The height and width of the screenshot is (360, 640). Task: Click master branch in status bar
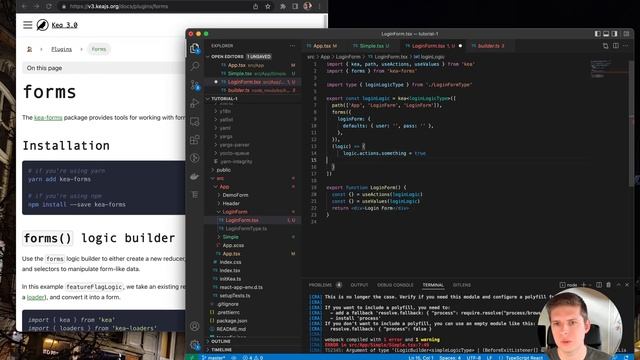pos(213,358)
